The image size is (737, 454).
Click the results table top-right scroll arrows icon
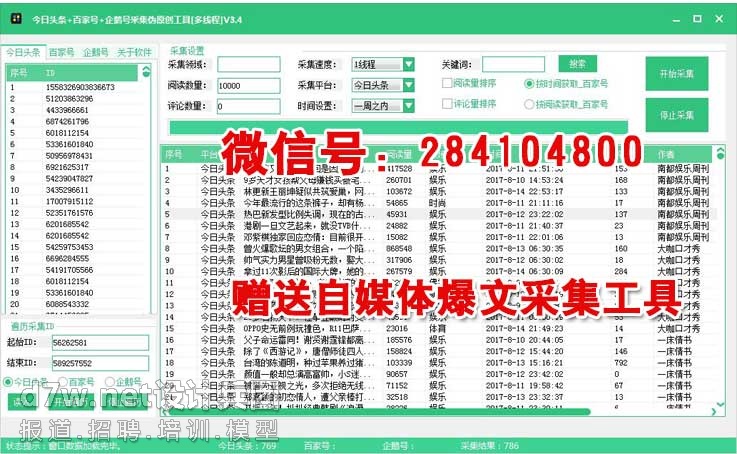point(720,153)
